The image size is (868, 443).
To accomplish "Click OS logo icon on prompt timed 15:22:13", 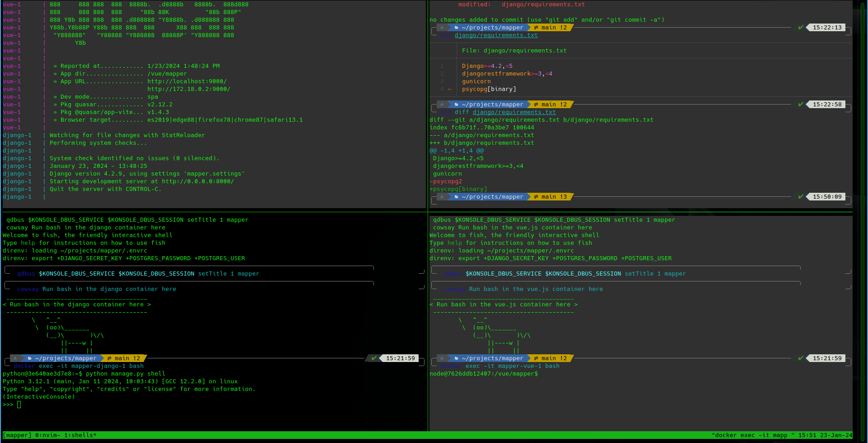I will [442, 28].
